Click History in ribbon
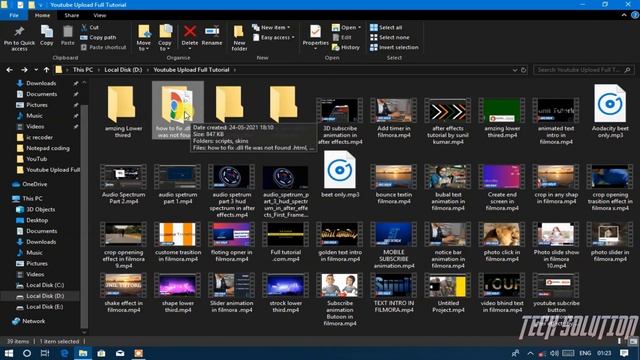Screen dimensions: 640x360 pyautogui.click(x=346, y=47)
